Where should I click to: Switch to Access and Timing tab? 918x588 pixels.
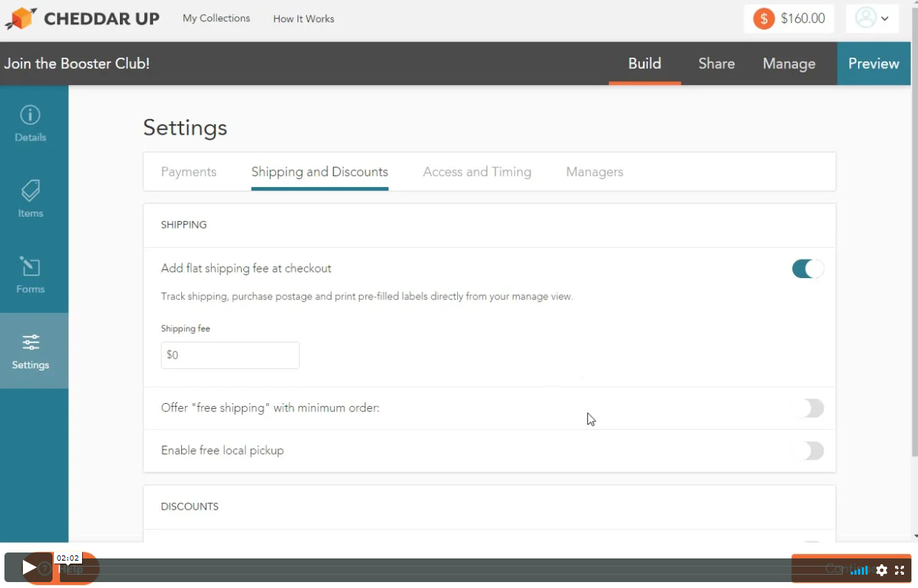click(x=477, y=172)
